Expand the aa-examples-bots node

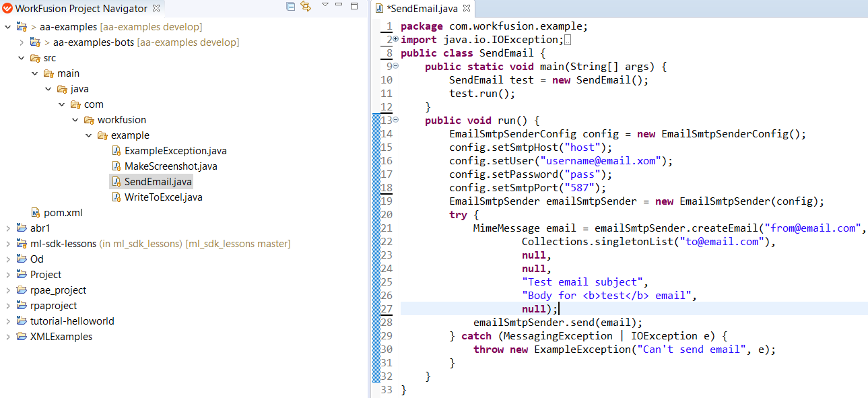(x=21, y=42)
